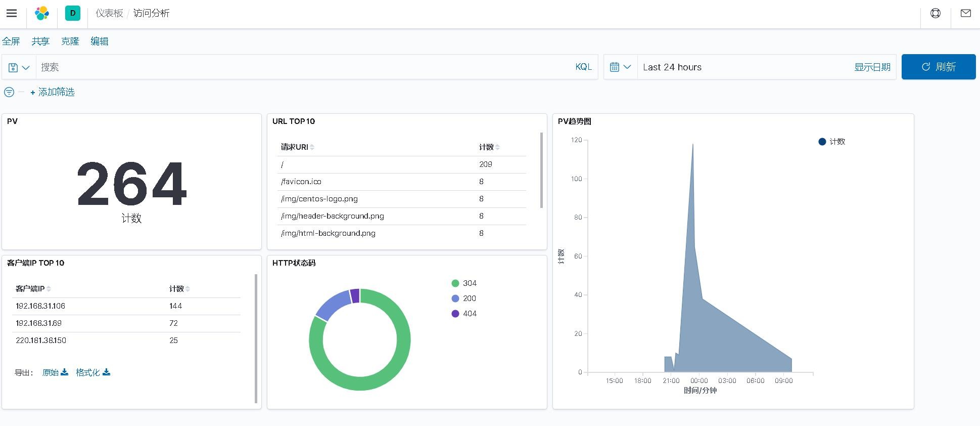Image resolution: width=980 pixels, height=426 pixels.
Task: Toggle the 404 status legend item
Action: [464, 314]
